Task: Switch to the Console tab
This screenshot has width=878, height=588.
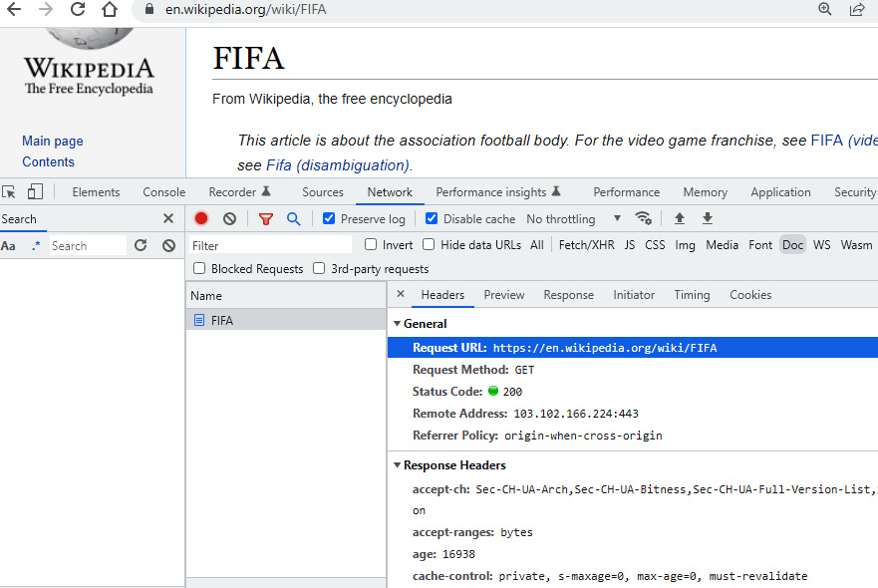Action: point(164,192)
